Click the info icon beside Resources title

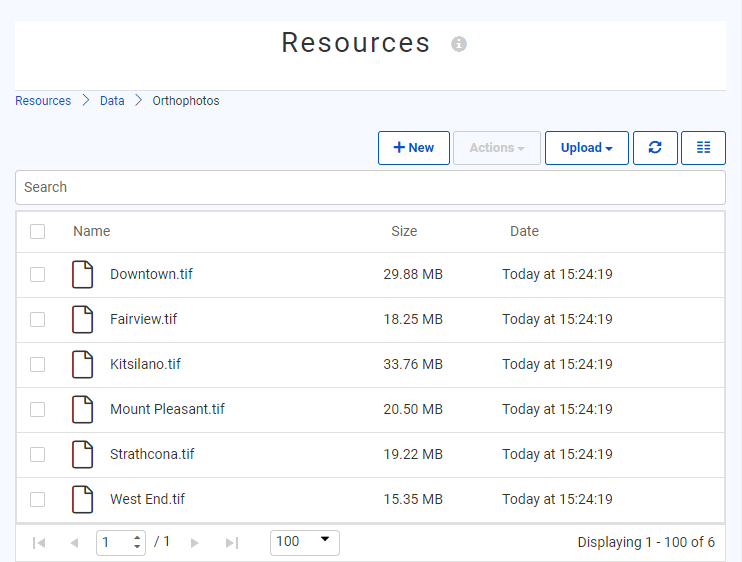click(x=459, y=44)
